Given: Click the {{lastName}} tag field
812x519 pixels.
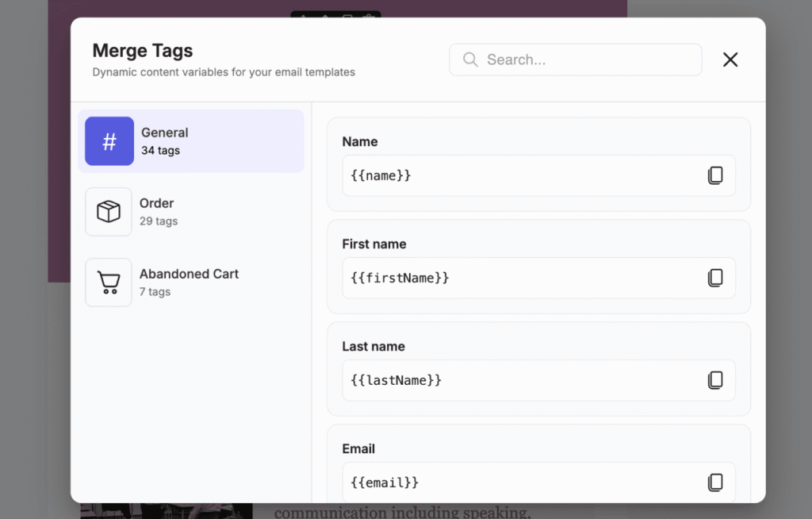Looking at the screenshot, I should pyautogui.click(x=538, y=380).
